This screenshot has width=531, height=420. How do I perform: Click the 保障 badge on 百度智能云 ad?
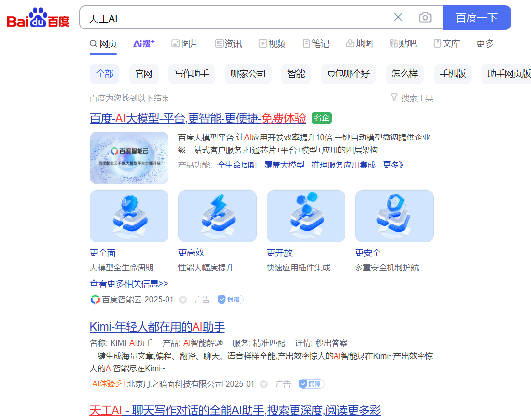230,300
